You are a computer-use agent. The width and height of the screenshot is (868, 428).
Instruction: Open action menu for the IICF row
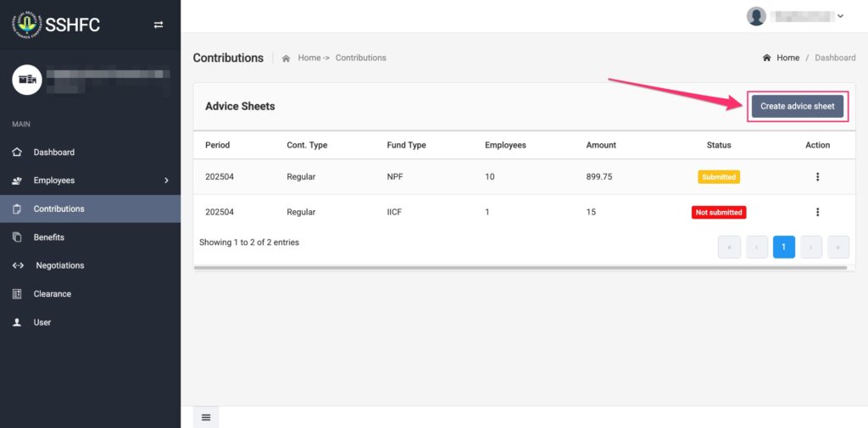817,212
